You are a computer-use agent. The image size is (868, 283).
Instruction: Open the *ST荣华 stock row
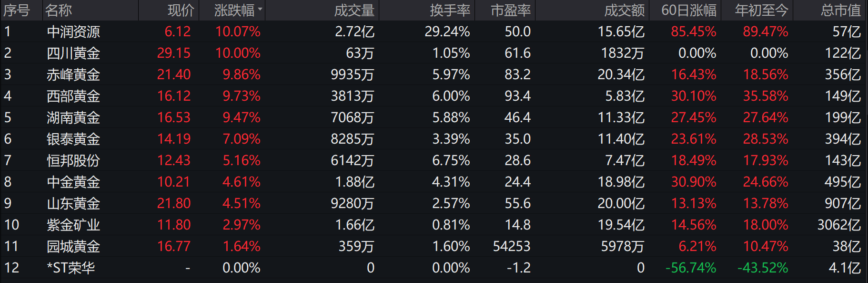71,268
